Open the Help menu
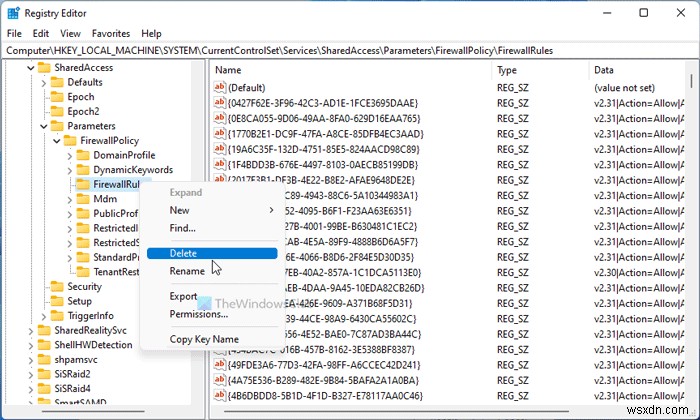 point(151,33)
